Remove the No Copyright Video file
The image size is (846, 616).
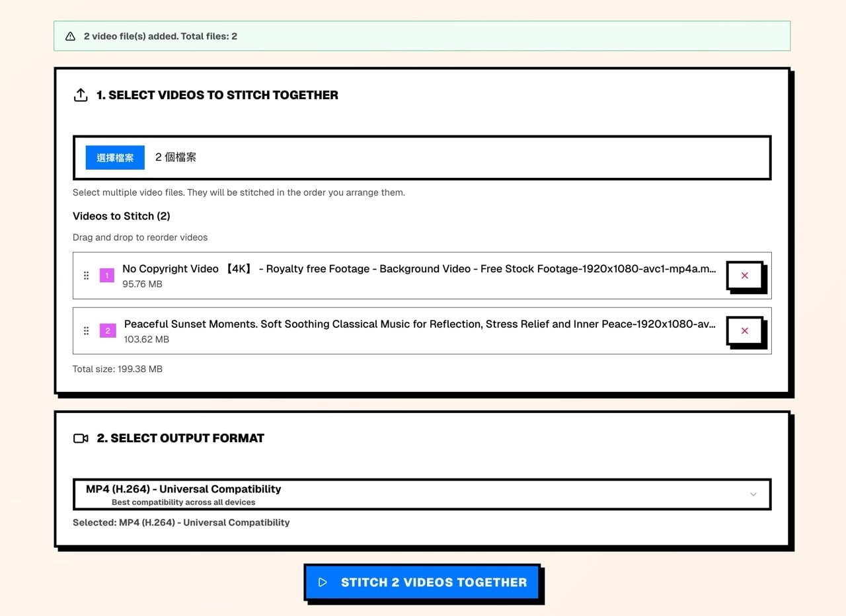(744, 276)
